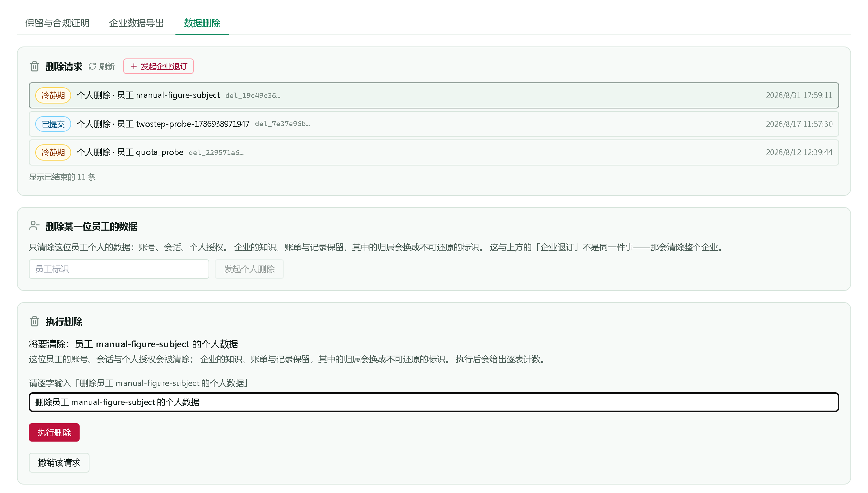Screen dimensions: 868x493
Task: Click the 发起企业退订 button text
Action: point(164,66)
